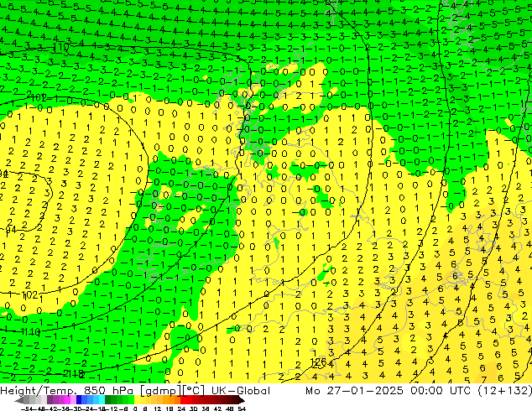Viewport: 532px width, 411px height.
Task: Click the date 'Mo 27-01-2025'
Action: 354,391
